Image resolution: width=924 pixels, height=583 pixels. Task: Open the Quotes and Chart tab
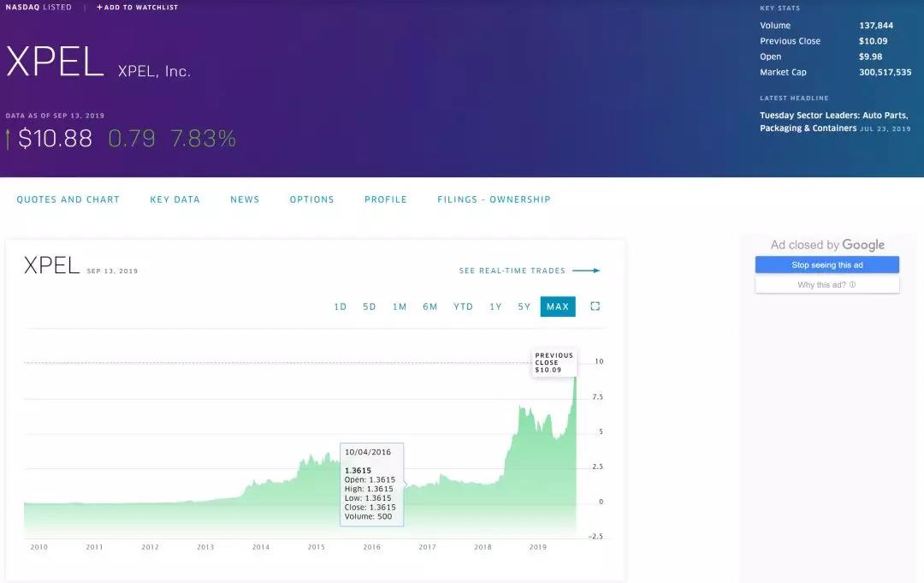point(68,199)
